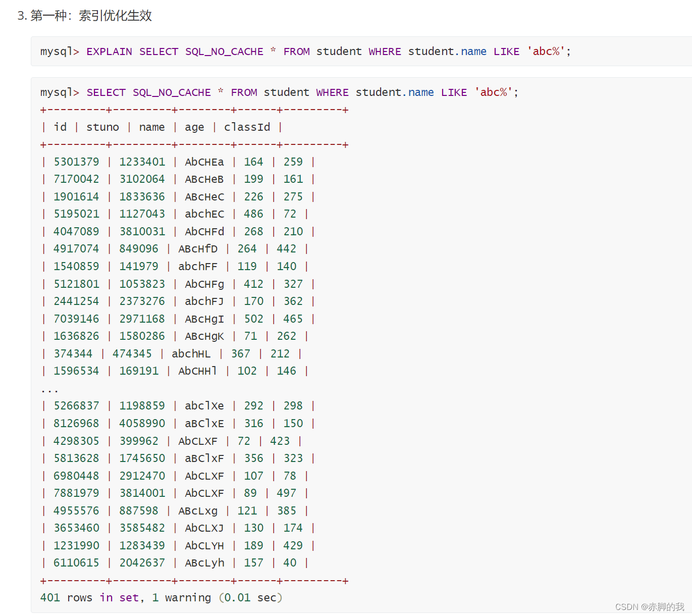
Task: Click stuno value 3102064
Action: (142, 179)
